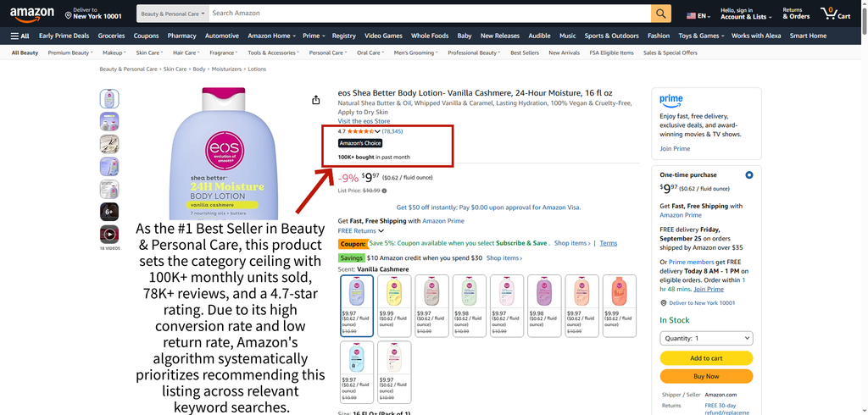Select the green bottle scent swatch
The width and height of the screenshot is (868, 415).
(x=470, y=306)
